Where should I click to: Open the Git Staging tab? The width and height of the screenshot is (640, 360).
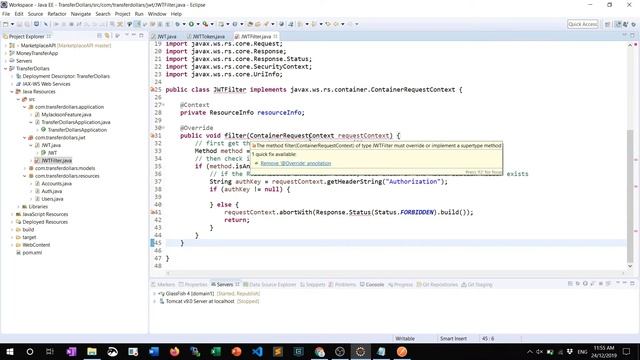pos(477,284)
